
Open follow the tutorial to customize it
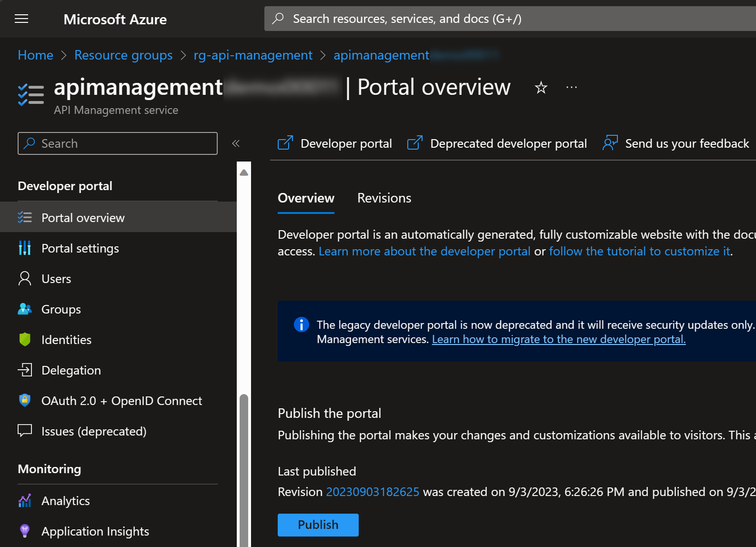click(x=639, y=251)
